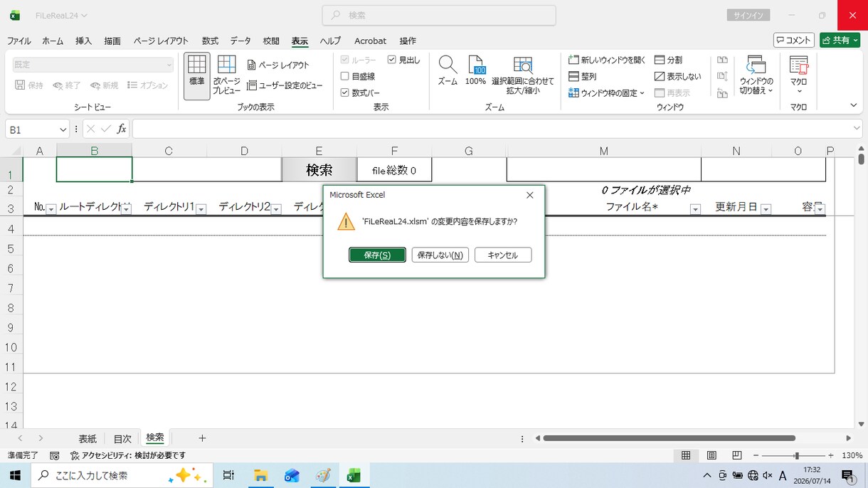
Task: Adjust the zoom slider in the status bar
Action: pyautogui.click(x=797, y=455)
